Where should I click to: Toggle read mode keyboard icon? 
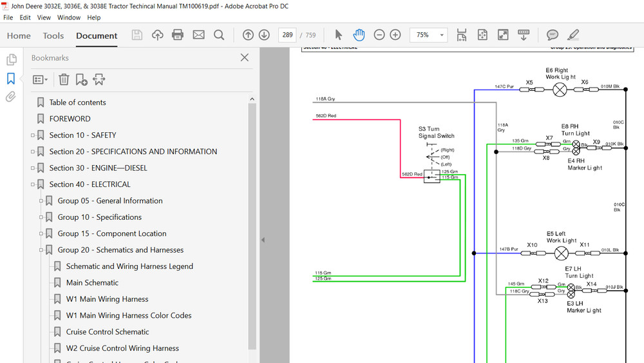click(524, 35)
